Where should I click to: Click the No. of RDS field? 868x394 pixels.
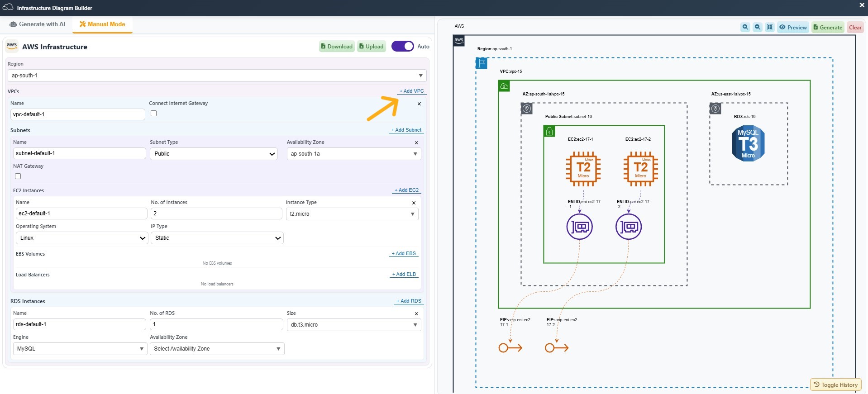216,324
